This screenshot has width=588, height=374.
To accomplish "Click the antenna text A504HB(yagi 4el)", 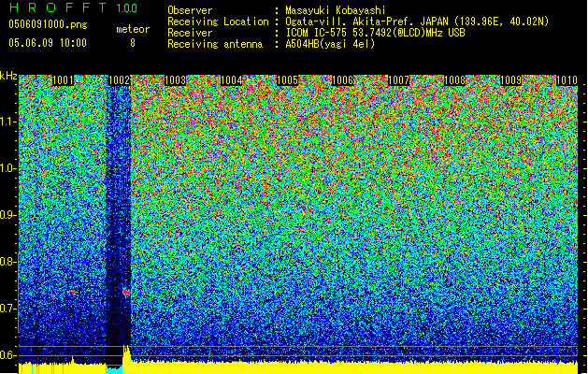I will pos(330,44).
